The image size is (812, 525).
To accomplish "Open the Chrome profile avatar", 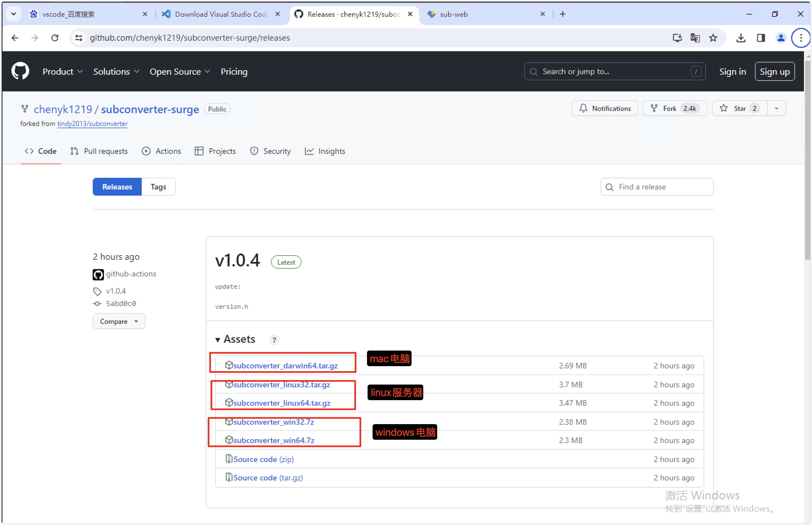I will [x=781, y=38].
